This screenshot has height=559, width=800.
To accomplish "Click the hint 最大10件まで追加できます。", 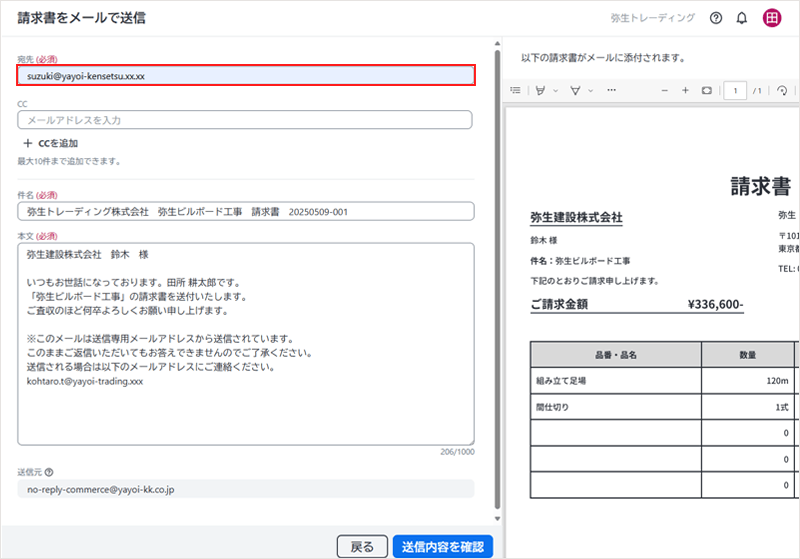I will tap(70, 162).
